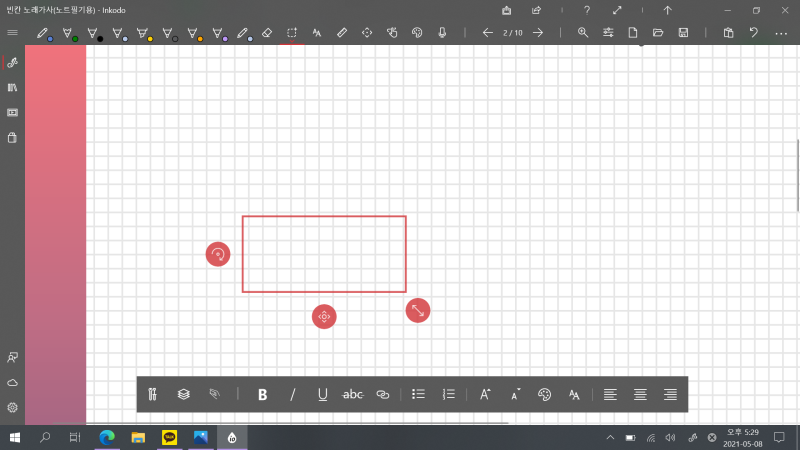
Task: Insert a hyperlink
Action: click(383, 394)
